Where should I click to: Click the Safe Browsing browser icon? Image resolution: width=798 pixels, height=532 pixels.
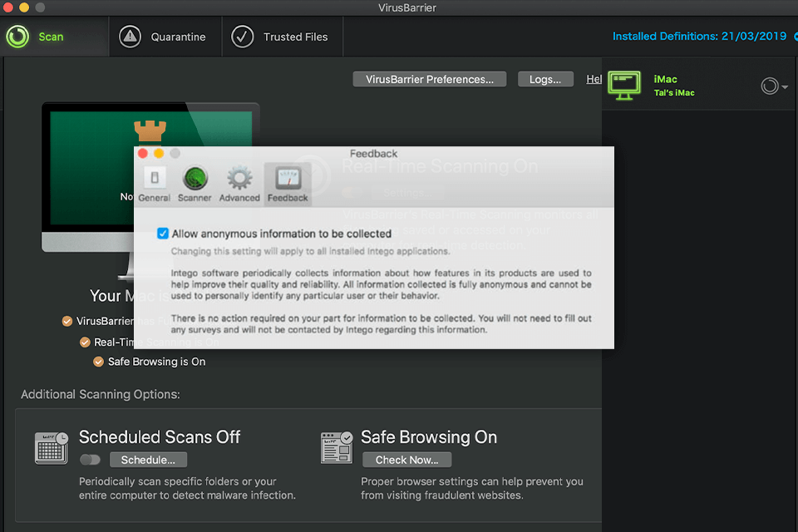click(337, 448)
